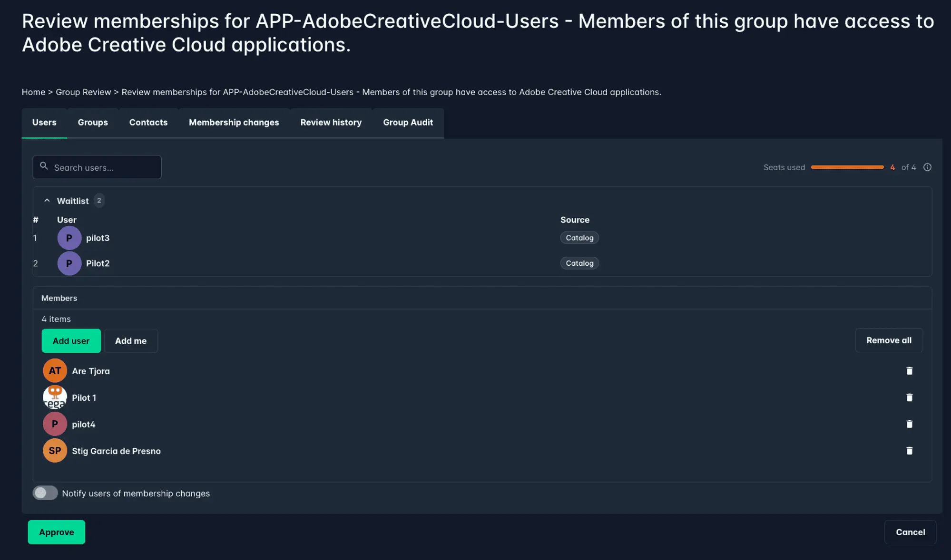
Task: Open the seats usage info icon
Action: pyautogui.click(x=927, y=167)
